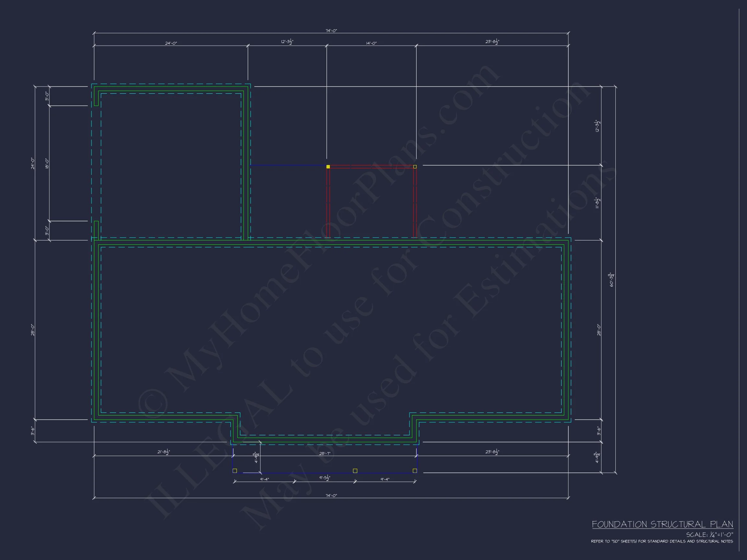Image resolution: width=747 pixels, height=560 pixels.
Task: Select the 11'-8½" vertical dimension label
Action: [x=598, y=203]
